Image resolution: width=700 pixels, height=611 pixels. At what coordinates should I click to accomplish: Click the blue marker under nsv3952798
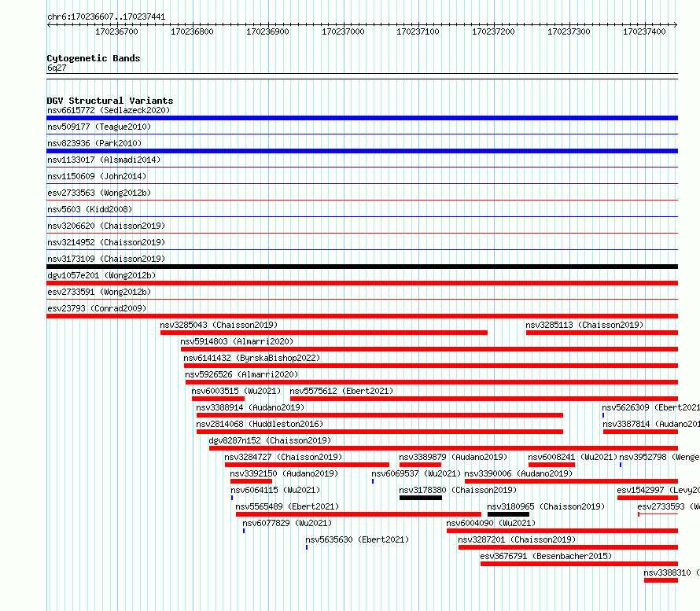coord(621,465)
